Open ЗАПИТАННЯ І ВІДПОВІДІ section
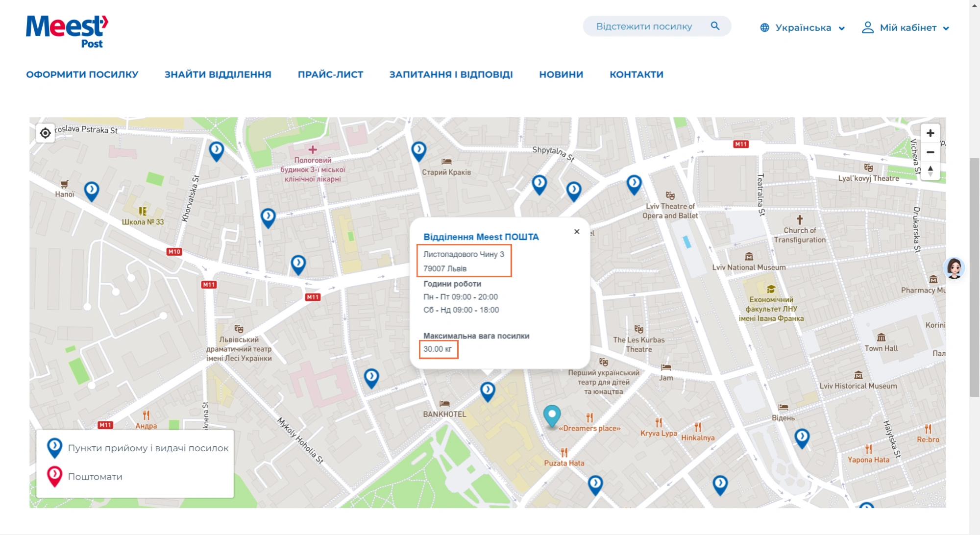 tap(451, 74)
